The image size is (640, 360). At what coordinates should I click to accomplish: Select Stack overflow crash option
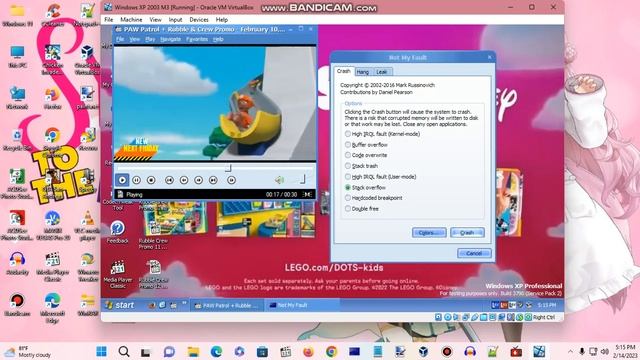[365, 187]
